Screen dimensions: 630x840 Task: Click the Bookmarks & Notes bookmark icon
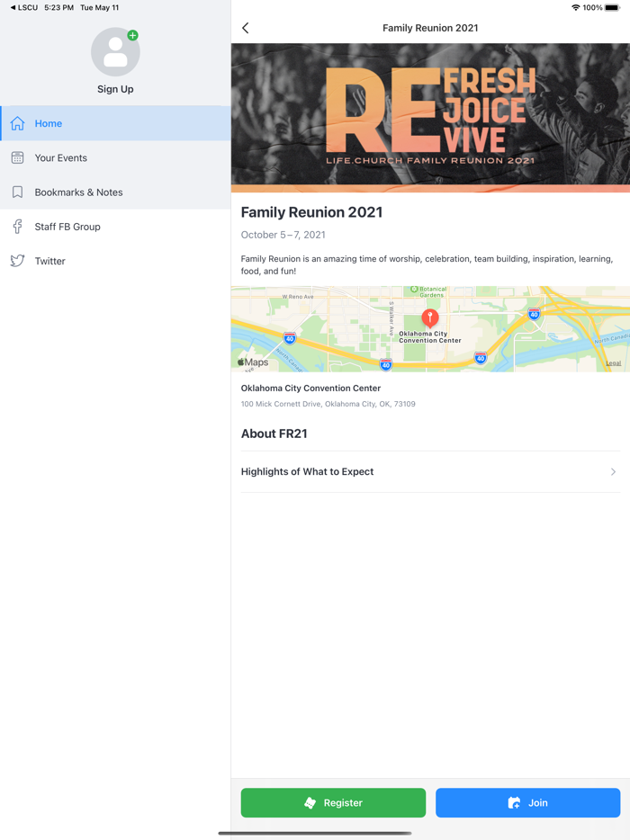pyautogui.click(x=18, y=192)
